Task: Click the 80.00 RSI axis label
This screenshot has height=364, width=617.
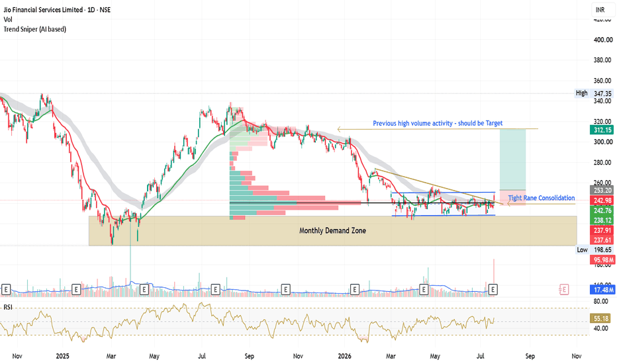Action: (601, 302)
